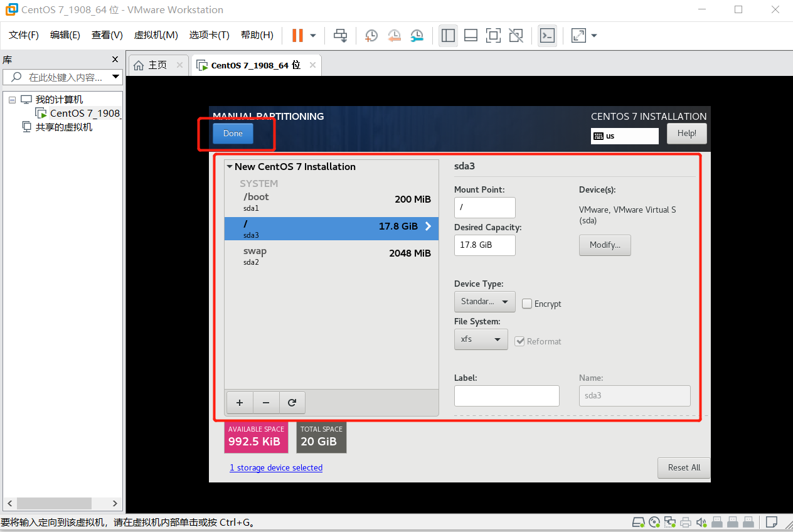Click the Desired Capacity input field
The width and height of the screenshot is (793, 532).
pos(485,245)
